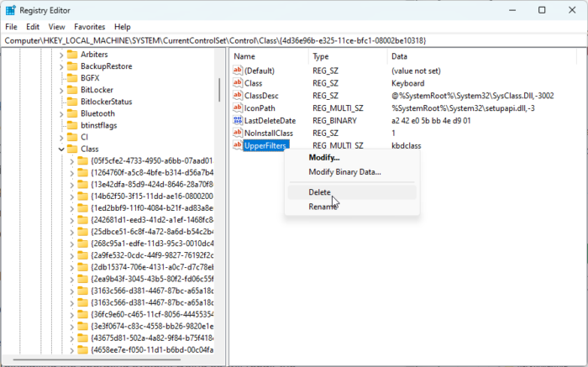Screen dimensions: 588x367
Task: Click the tree pane horizontal scrollbar
Action: point(97,359)
